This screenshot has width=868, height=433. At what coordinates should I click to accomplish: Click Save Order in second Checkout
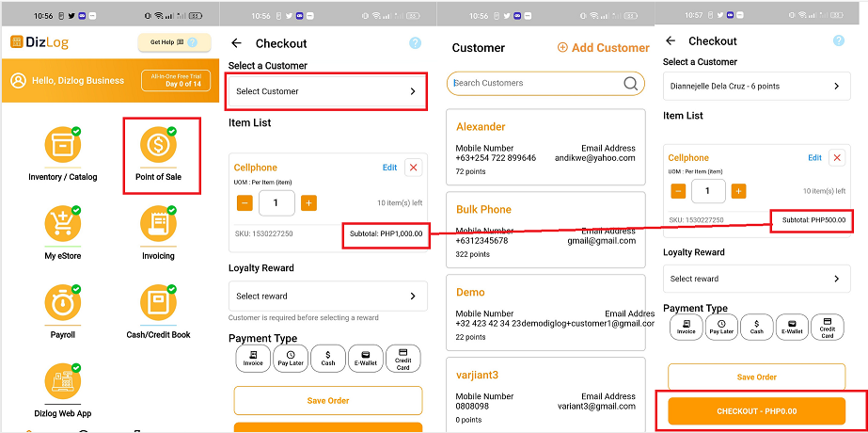click(757, 377)
